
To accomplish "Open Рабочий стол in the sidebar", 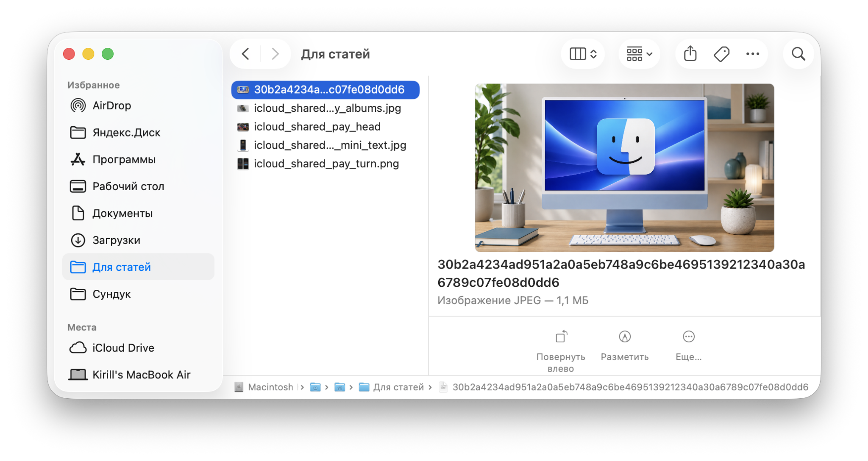I will click(138, 186).
